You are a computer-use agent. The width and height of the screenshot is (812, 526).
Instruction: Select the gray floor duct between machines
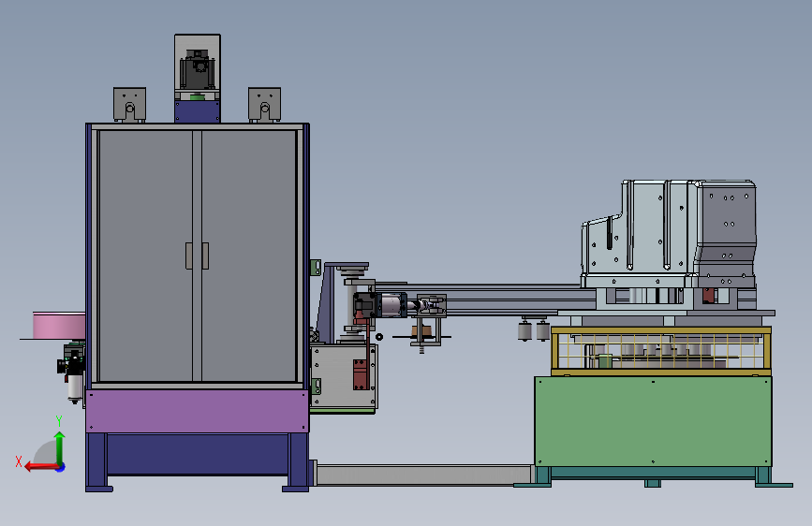(x=423, y=475)
